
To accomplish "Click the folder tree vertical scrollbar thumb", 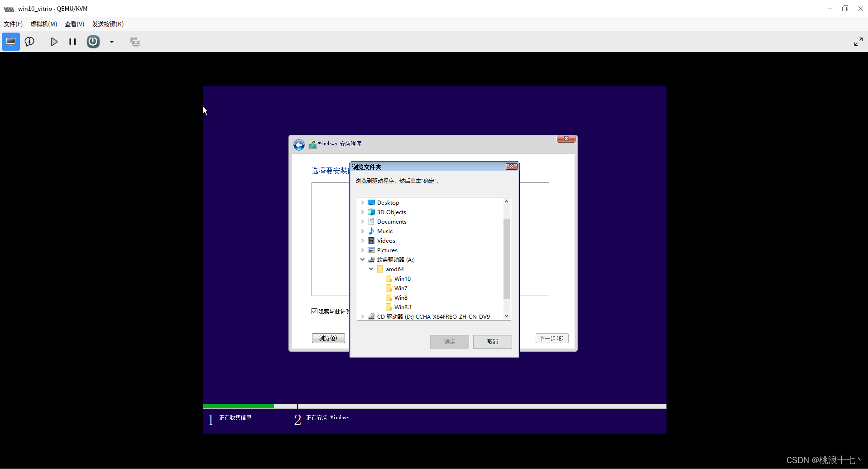I will tap(507, 259).
